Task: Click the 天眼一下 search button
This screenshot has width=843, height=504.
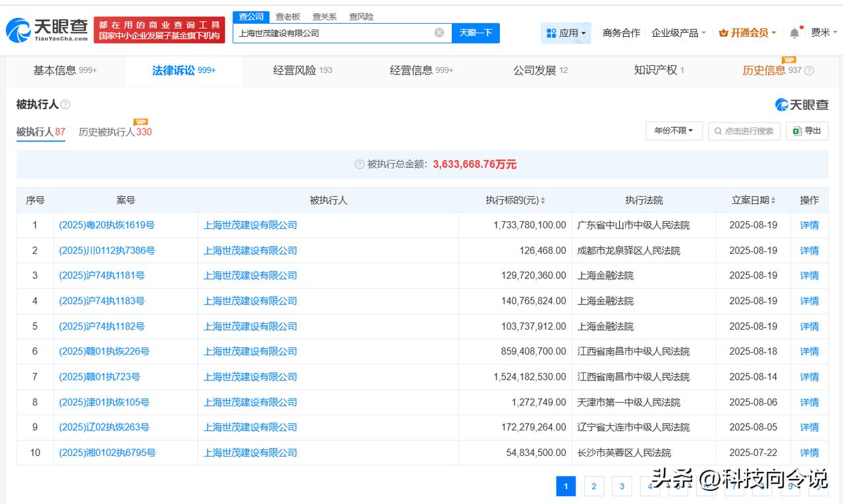Action: pyautogui.click(x=476, y=33)
